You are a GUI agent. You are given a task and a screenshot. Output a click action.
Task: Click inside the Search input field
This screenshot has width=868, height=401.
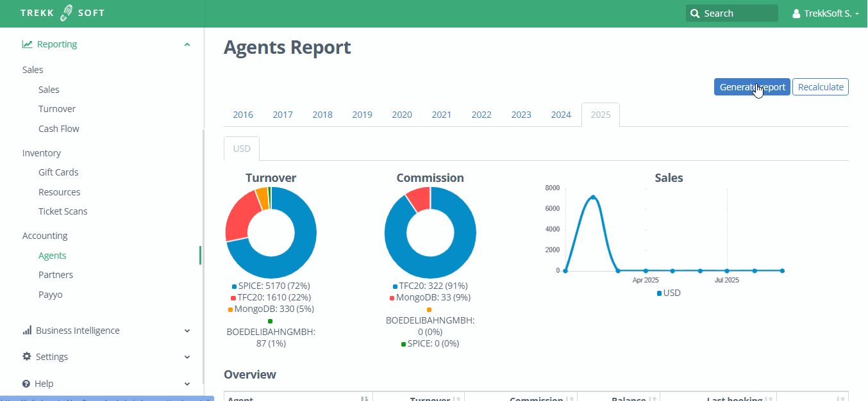click(737, 13)
